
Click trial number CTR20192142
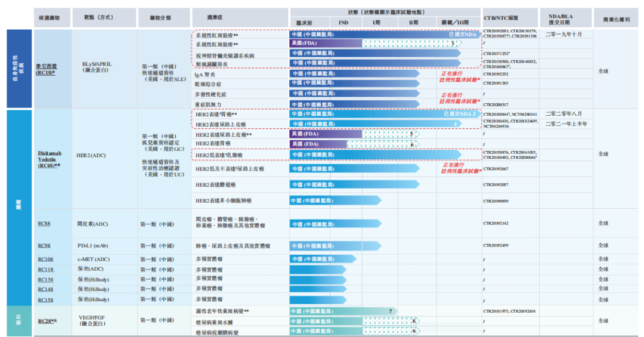[x=496, y=224]
